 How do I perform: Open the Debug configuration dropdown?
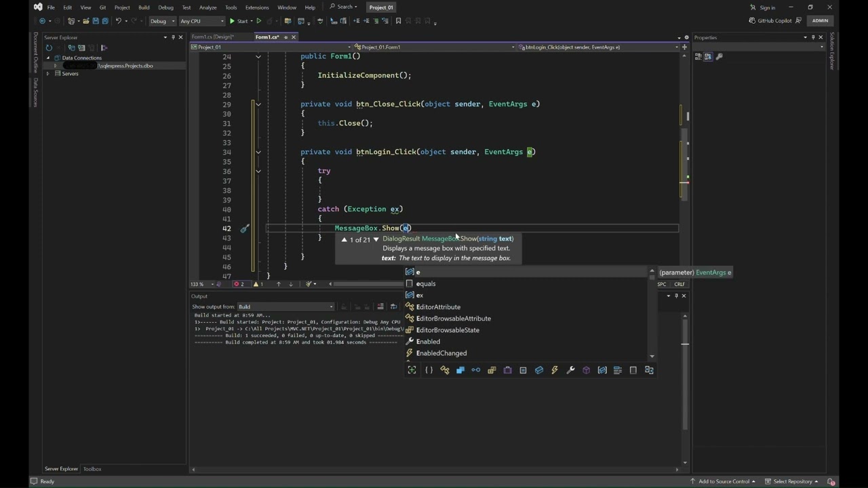click(162, 21)
